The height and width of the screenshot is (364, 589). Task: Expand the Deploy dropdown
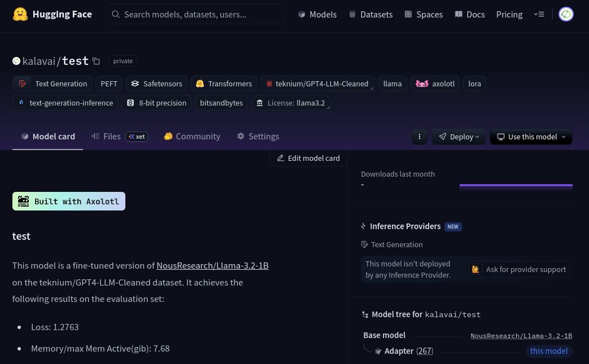(459, 137)
